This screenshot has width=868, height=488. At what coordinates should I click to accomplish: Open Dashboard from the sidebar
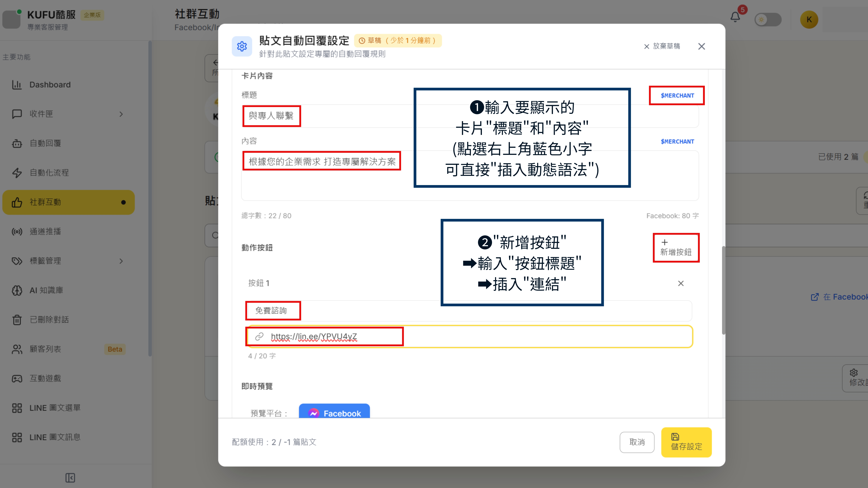[50, 85]
